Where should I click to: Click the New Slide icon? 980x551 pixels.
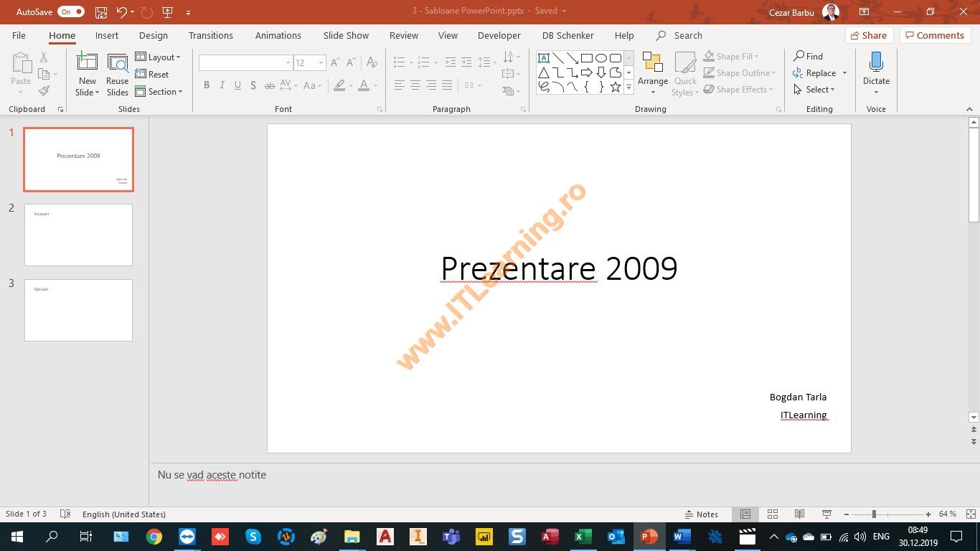point(88,62)
